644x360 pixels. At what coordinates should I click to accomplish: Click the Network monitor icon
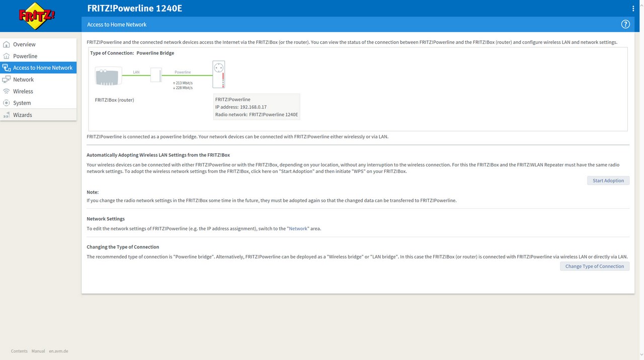tap(7, 79)
